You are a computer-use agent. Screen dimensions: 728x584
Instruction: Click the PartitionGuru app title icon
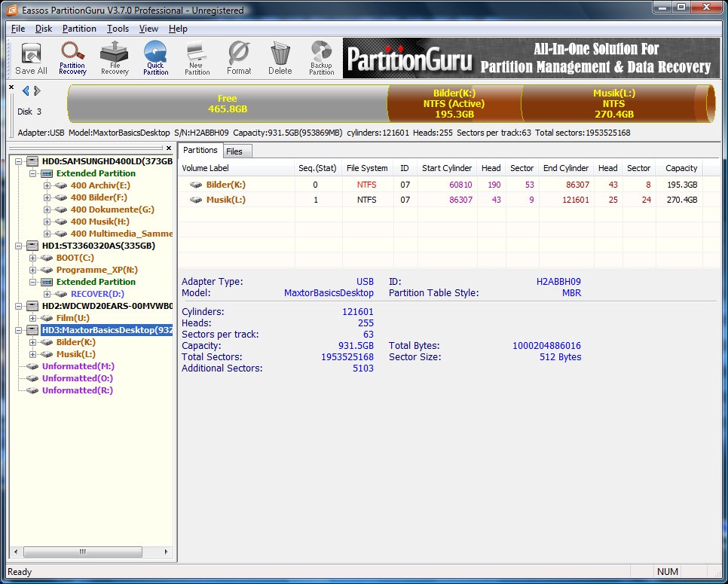point(12,9)
